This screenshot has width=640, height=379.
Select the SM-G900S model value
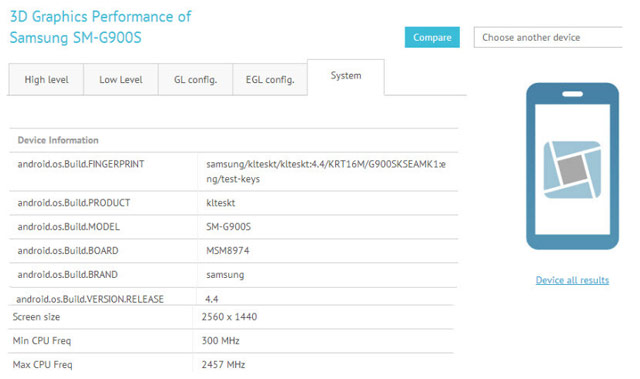pyautogui.click(x=228, y=227)
